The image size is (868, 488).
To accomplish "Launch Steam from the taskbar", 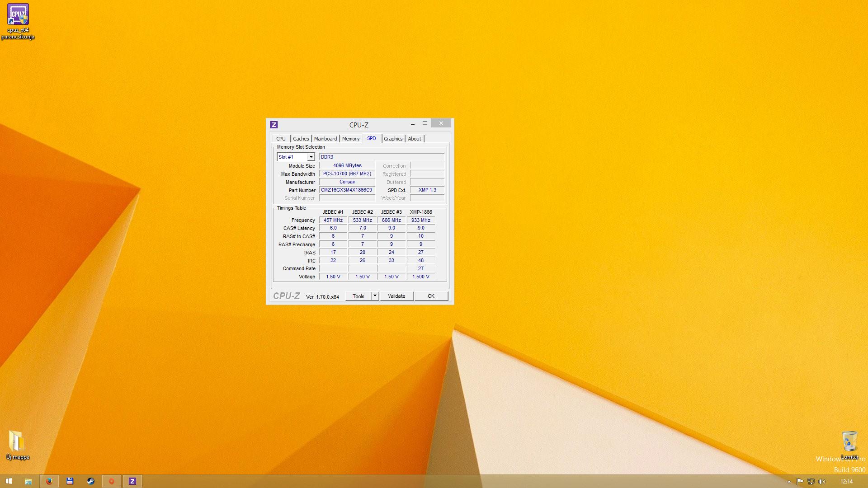I will [x=91, y=481].
